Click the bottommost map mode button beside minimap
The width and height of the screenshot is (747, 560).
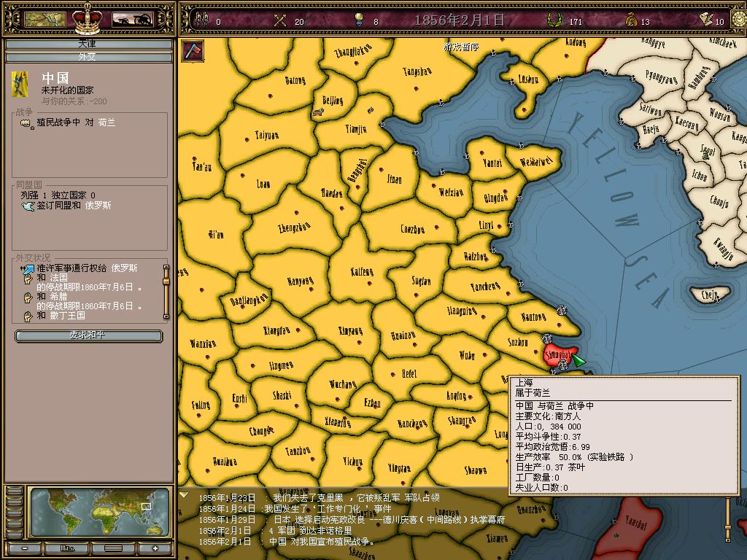click(x=15, y=533)
